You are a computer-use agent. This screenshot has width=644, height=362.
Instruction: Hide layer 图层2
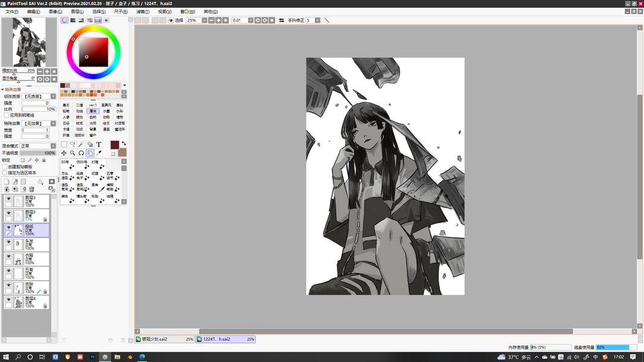tap(8, 213)
